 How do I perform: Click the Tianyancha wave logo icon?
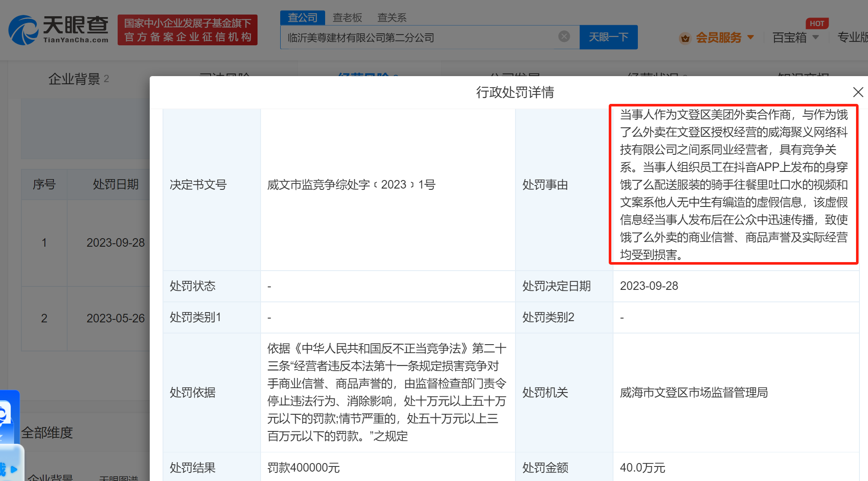coord(23,29)
